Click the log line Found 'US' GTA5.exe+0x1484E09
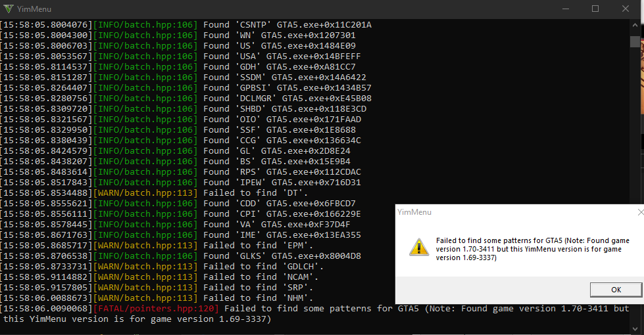 [x=178, y=46]
